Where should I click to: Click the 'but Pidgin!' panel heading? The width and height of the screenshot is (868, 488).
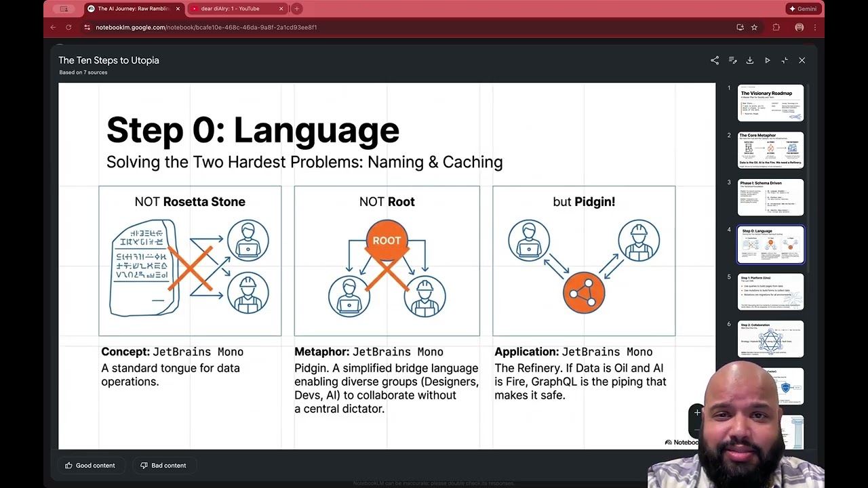[584, 201]
